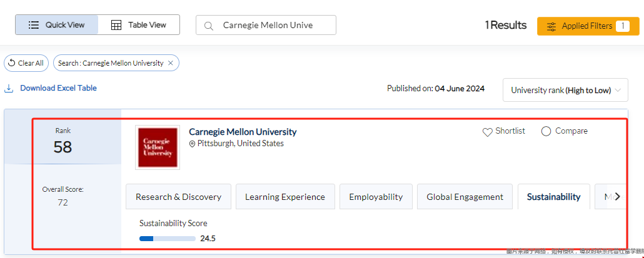
Task: Click the location pin icon by Pittsburgh
Action: point(192,144)
